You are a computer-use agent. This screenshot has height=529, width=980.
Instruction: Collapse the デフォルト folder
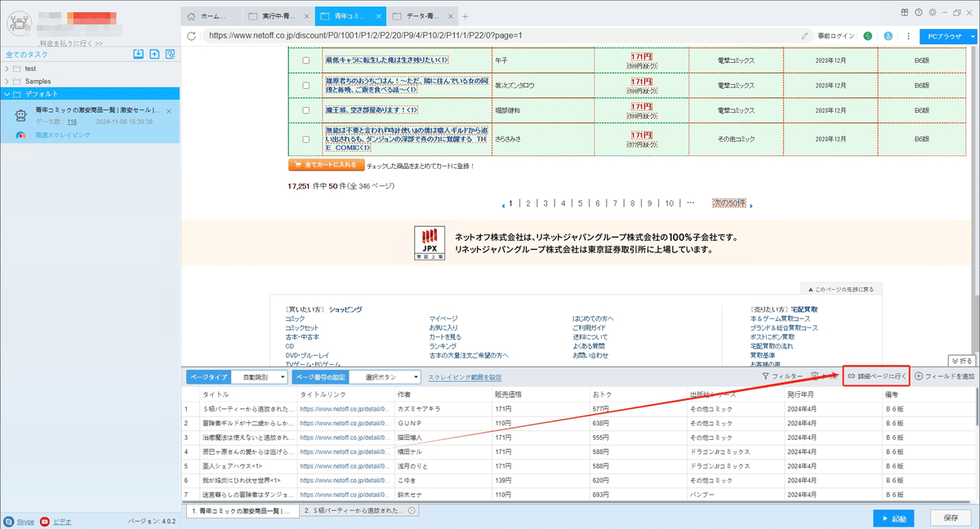point(7,94)
